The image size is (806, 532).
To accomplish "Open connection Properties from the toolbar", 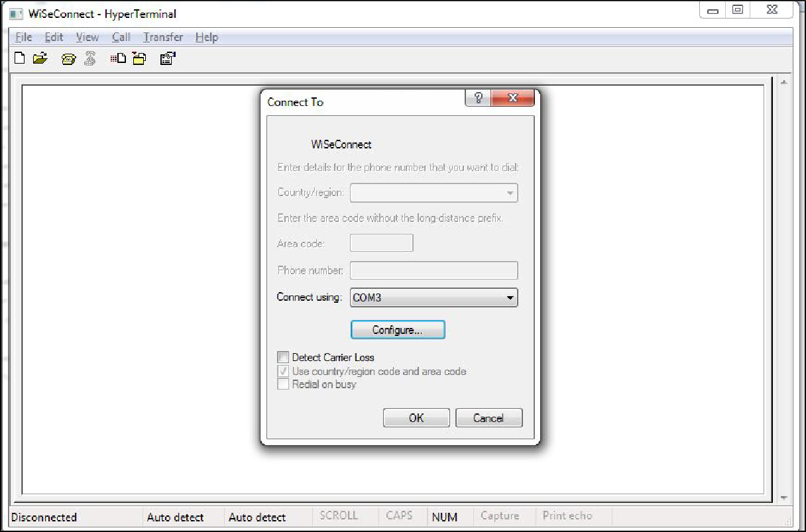I will [167, 59].
